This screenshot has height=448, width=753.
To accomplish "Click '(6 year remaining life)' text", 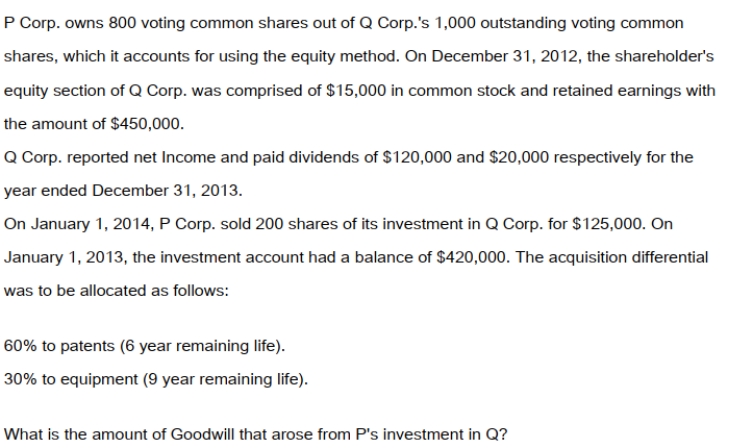I will [202, 346].
